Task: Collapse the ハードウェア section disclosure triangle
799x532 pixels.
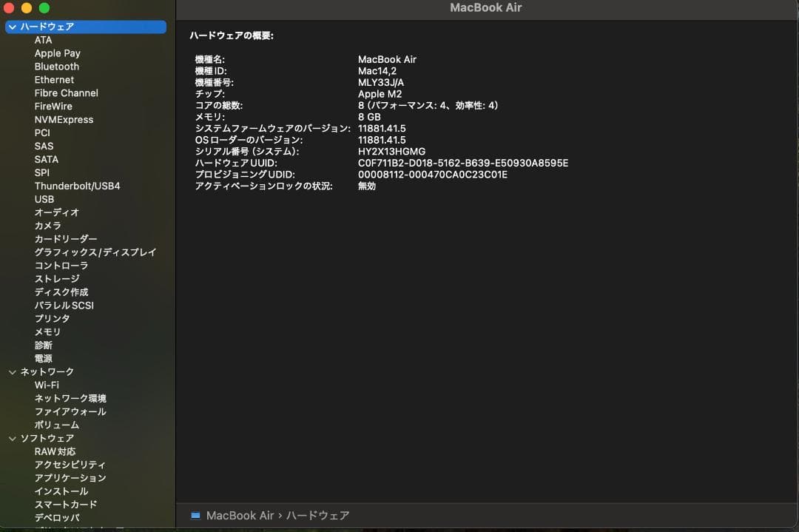Action: (12, 26)
